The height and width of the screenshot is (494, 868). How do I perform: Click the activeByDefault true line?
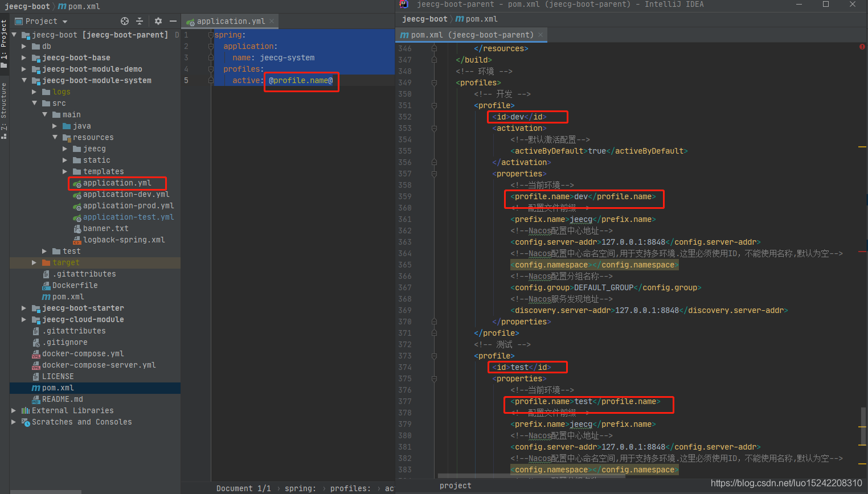tap(599, 151)
